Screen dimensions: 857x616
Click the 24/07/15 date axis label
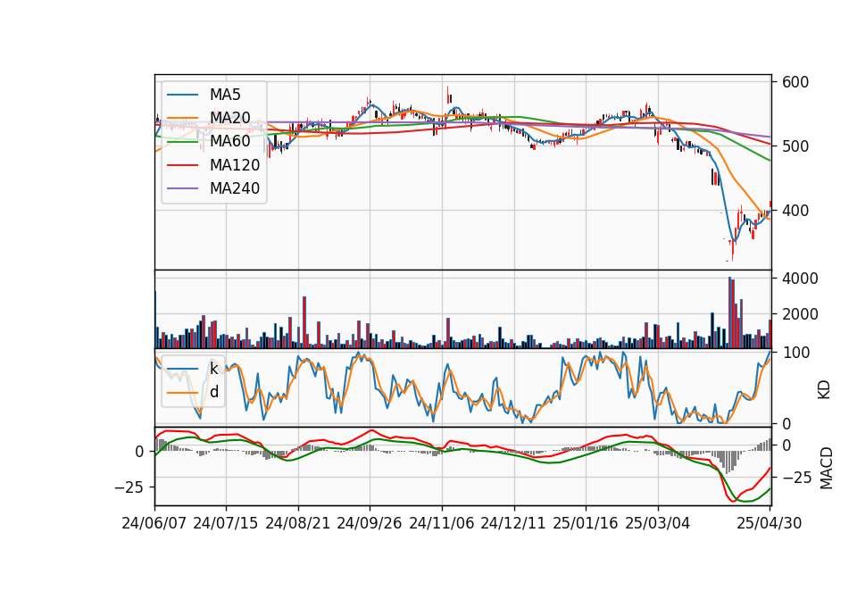226,523
